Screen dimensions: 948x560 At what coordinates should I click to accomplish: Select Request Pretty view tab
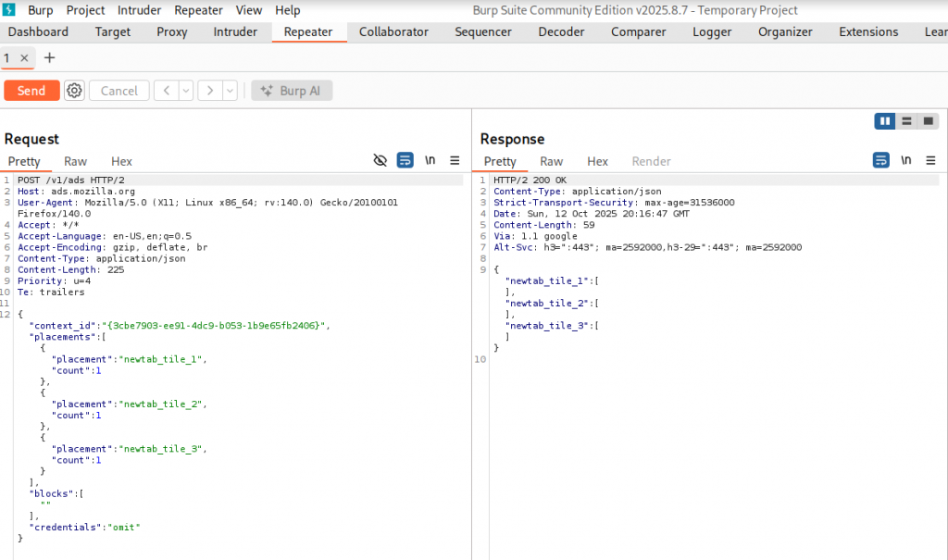(24, 161)
